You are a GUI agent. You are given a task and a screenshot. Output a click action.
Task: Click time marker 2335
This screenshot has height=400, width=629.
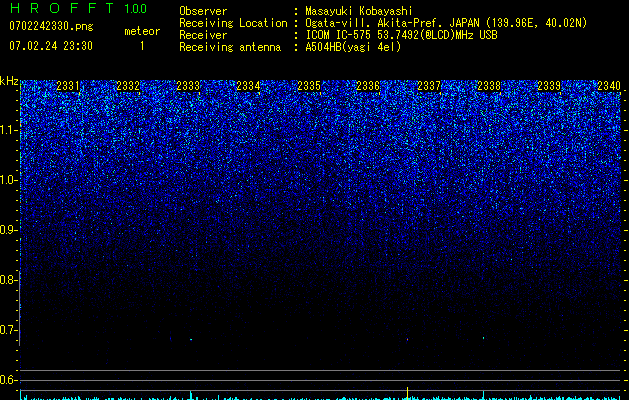pos(308,86)
